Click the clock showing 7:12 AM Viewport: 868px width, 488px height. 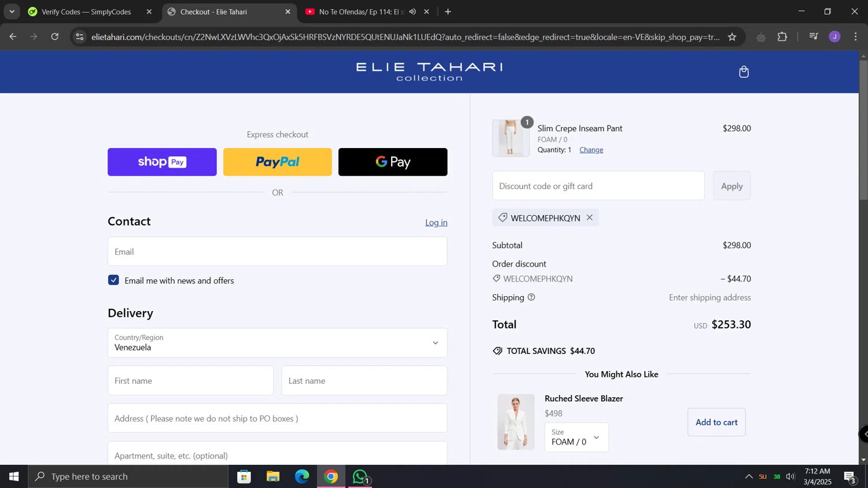(818, 476)
